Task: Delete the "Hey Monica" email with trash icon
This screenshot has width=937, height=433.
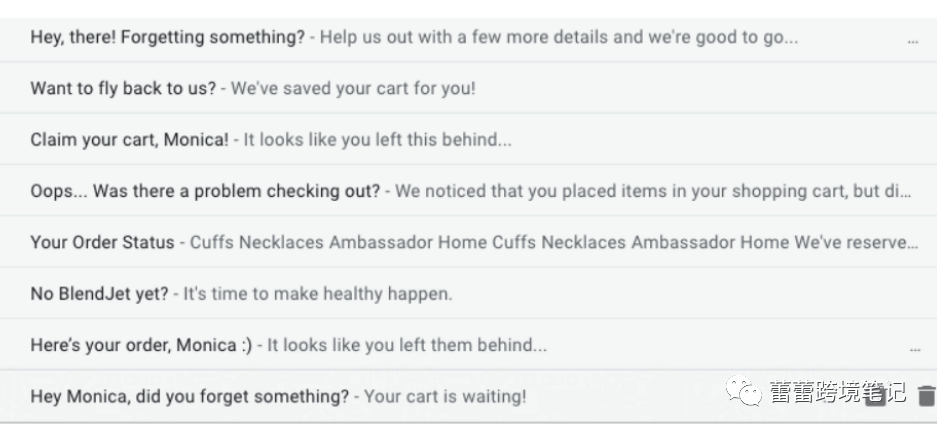Action: click(926, 396)
